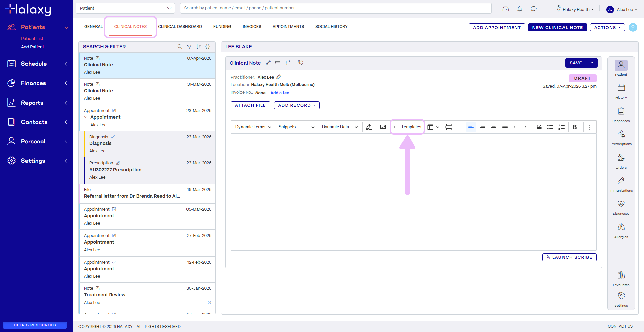Open the Halaxy Health location menu
Screen dimensions: 644x332
pyautogui.click(x=576, y=9)
